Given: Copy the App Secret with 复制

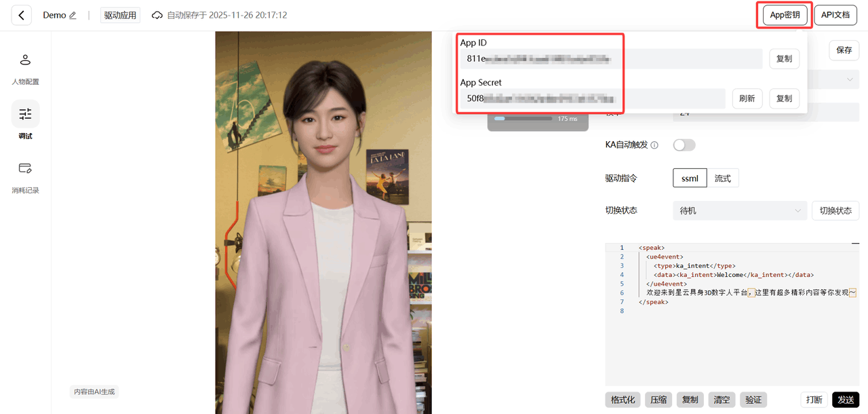Looking at the screenshot, I should point(784,98).
